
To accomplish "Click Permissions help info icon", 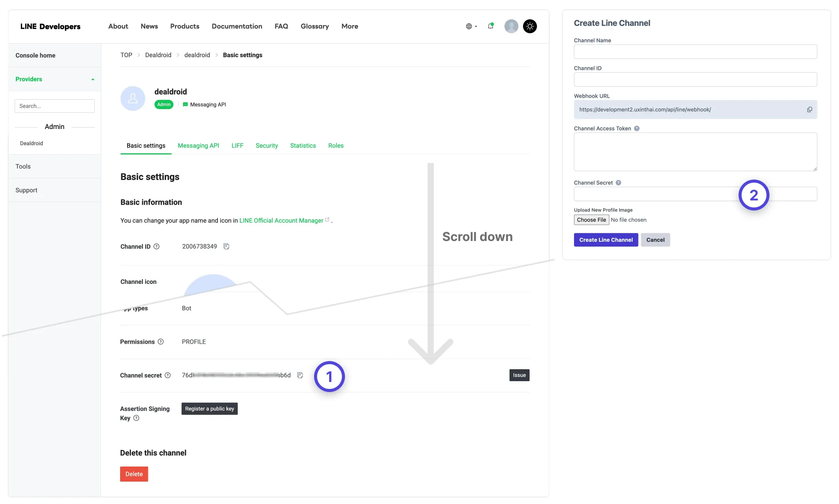I will [161, 342].
